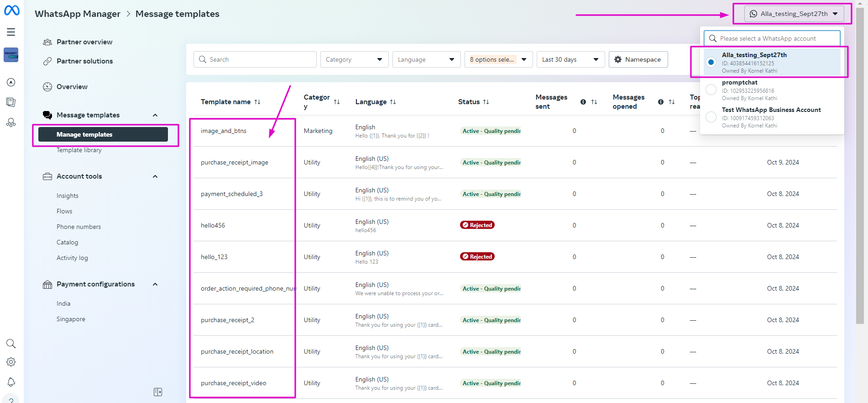Collapse sidebar using panel toggle icon
The image size is (868, 403).
tap(158, 392)
